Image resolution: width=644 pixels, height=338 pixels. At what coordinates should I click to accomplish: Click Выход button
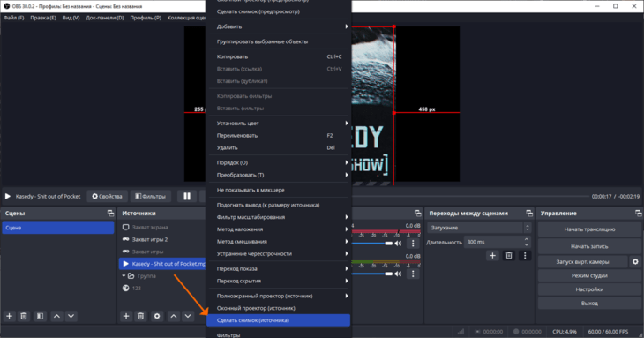[589, 303]
